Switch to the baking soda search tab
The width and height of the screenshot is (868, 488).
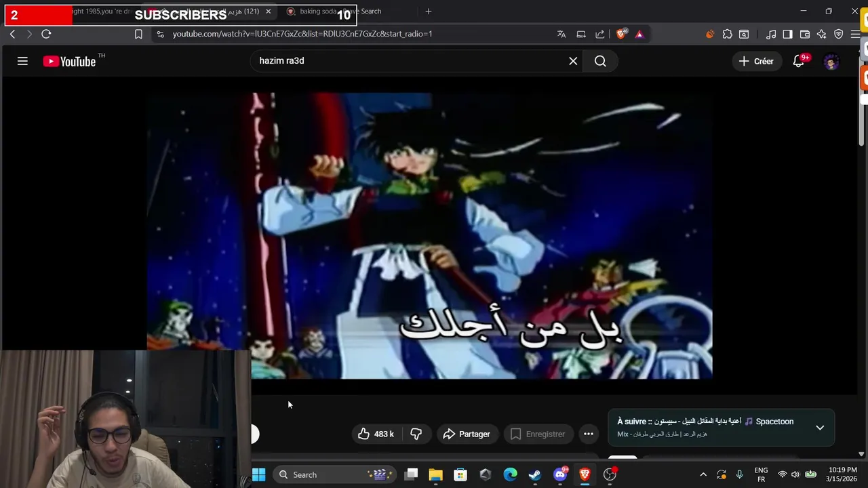tap(342, 12)
